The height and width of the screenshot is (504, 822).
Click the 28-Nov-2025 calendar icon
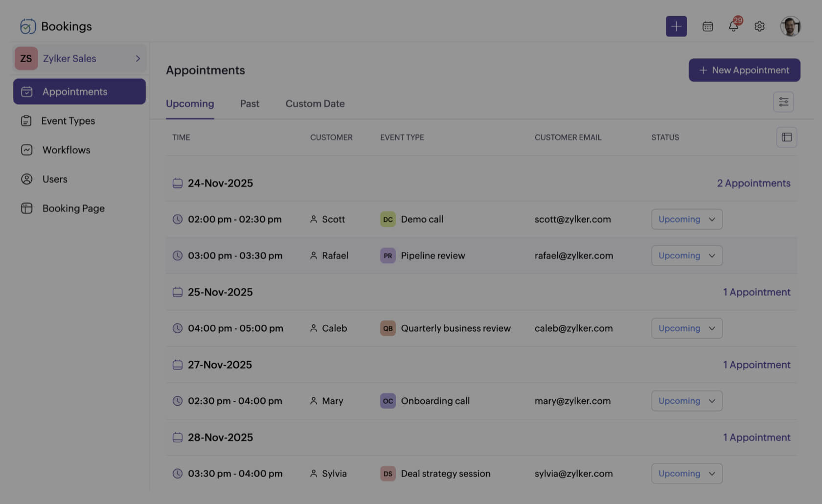[178, 437]
